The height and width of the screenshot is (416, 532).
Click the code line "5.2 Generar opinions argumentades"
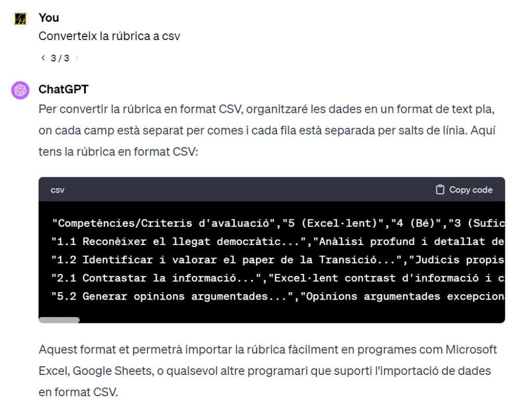point(278,296)
